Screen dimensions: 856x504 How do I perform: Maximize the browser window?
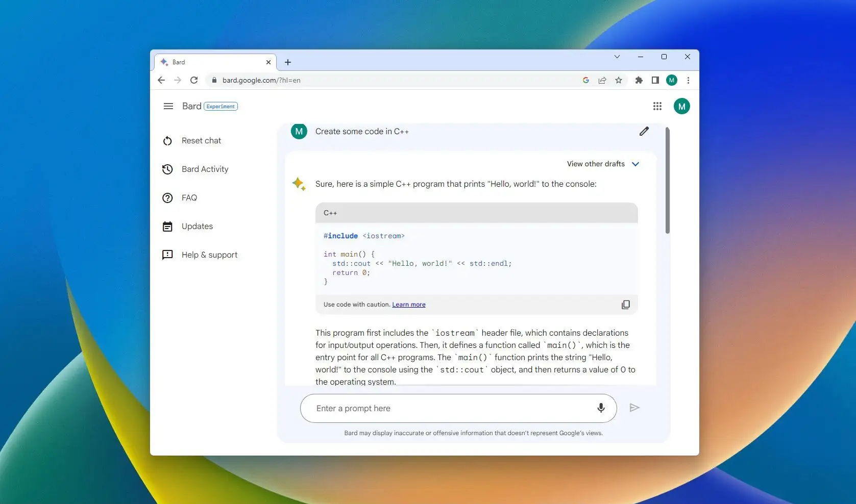pyautogui.click(x=664, y=57)
